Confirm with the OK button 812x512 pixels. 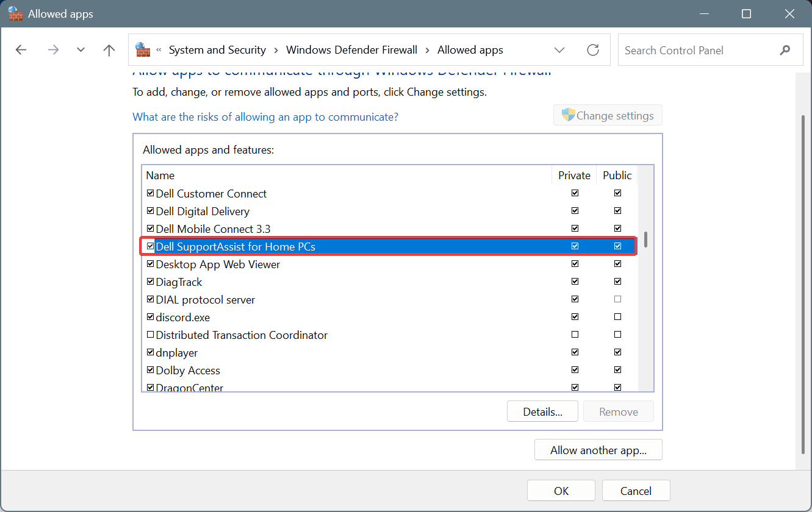tap(561, 491)
